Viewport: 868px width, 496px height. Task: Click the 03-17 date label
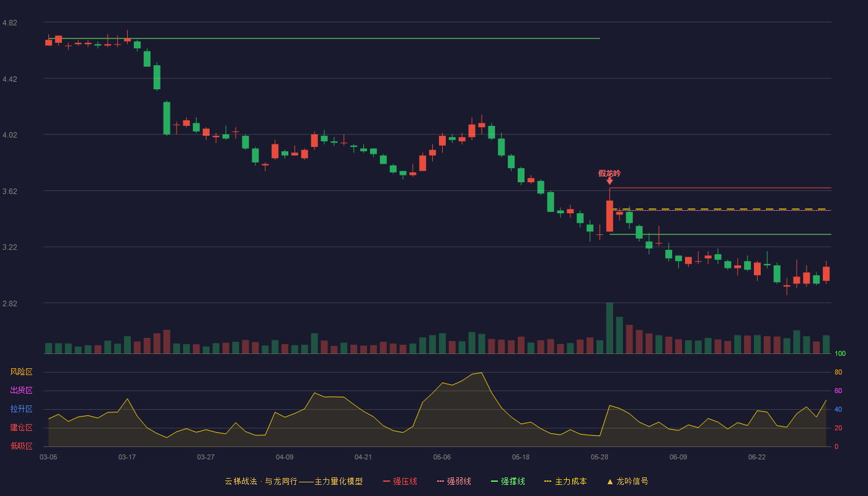[x=127, y=457]
